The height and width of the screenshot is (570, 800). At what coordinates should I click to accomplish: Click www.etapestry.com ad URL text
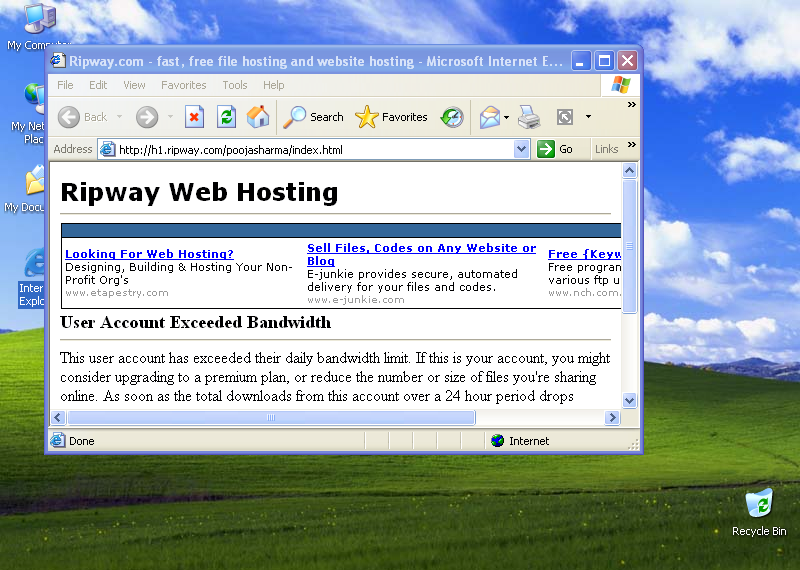pyautogui.click(x=117, y=293)
